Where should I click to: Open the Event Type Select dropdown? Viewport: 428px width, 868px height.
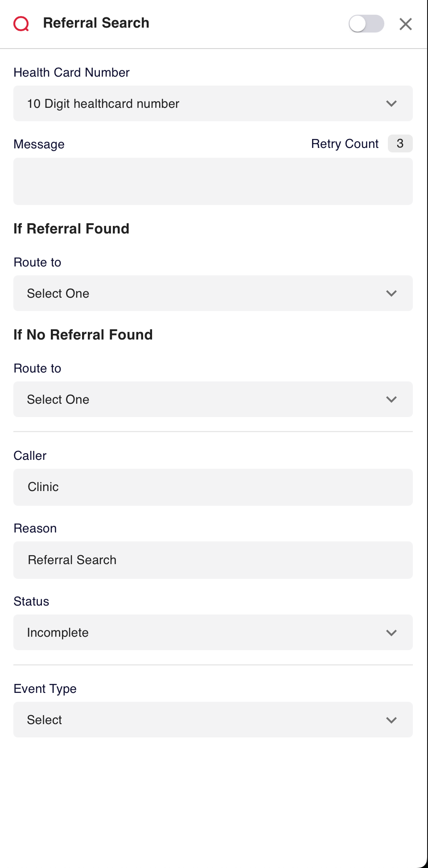point(213,720)
